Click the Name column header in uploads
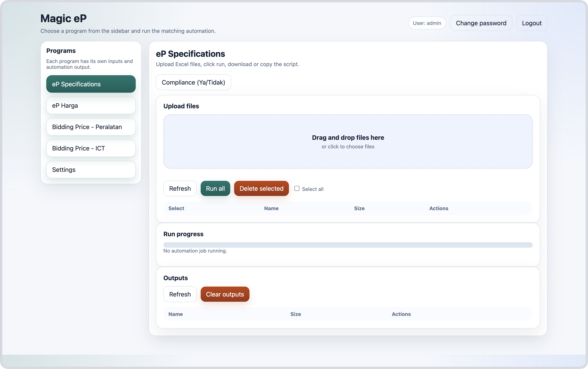This screenshot has width=588, height=369. pos(271,208)
